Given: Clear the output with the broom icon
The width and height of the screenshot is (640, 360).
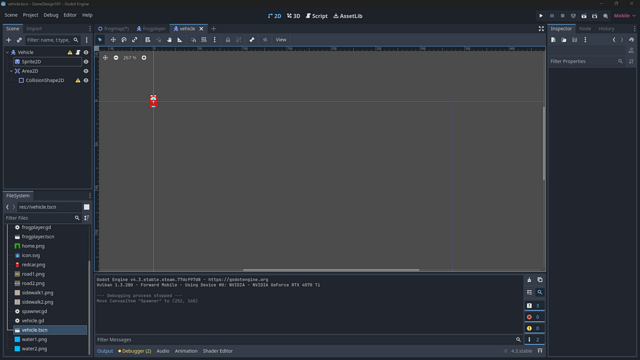Looking at the screenshot, I should [529, 280].
